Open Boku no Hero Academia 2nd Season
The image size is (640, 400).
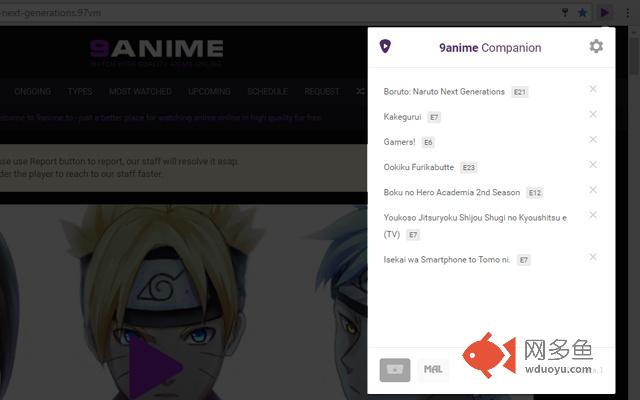451,193
